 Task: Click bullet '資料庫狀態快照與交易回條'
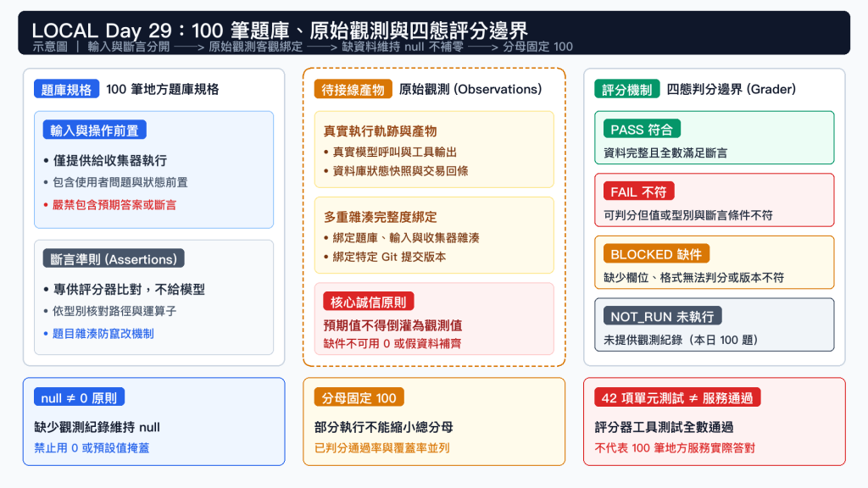pos(400,171)
